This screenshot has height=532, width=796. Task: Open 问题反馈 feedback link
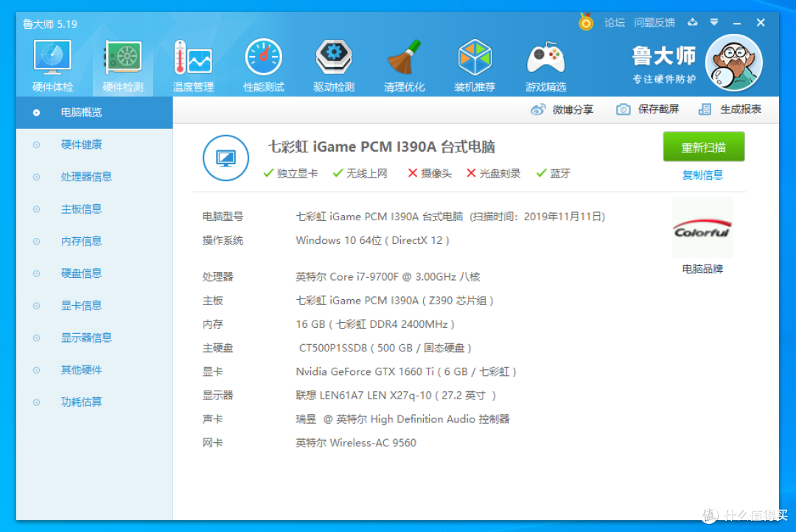pyautogui.click(x=654, y=22)
